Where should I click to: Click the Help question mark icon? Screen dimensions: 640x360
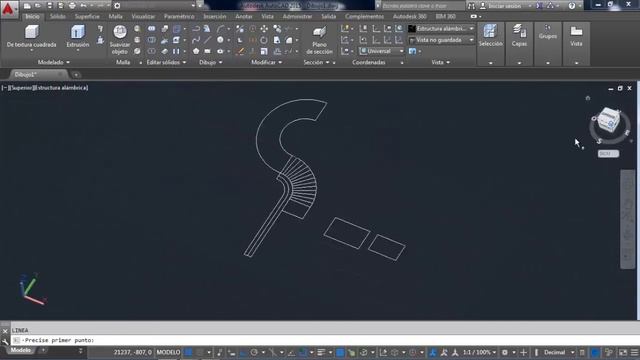point(571,6)
